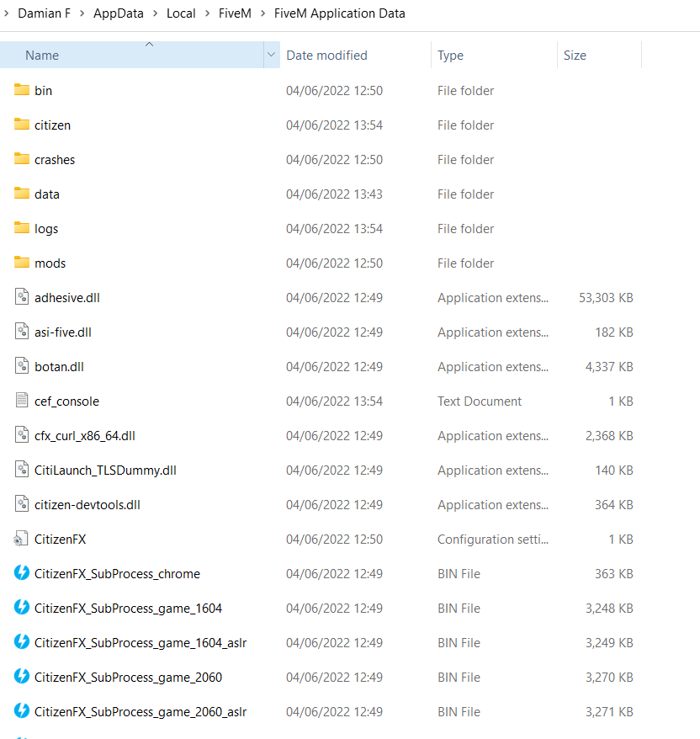
Task: Select the file name asi-five.dll
Action: (62, 332)
